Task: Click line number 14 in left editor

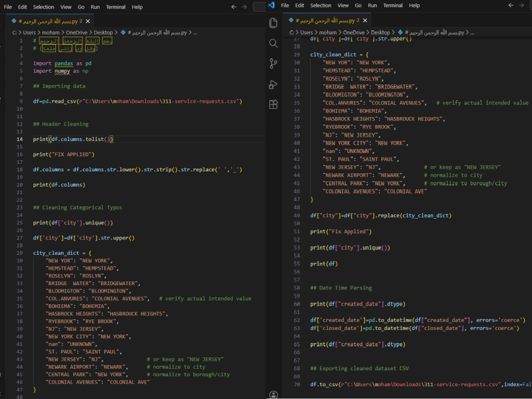Action: (20, 139)
